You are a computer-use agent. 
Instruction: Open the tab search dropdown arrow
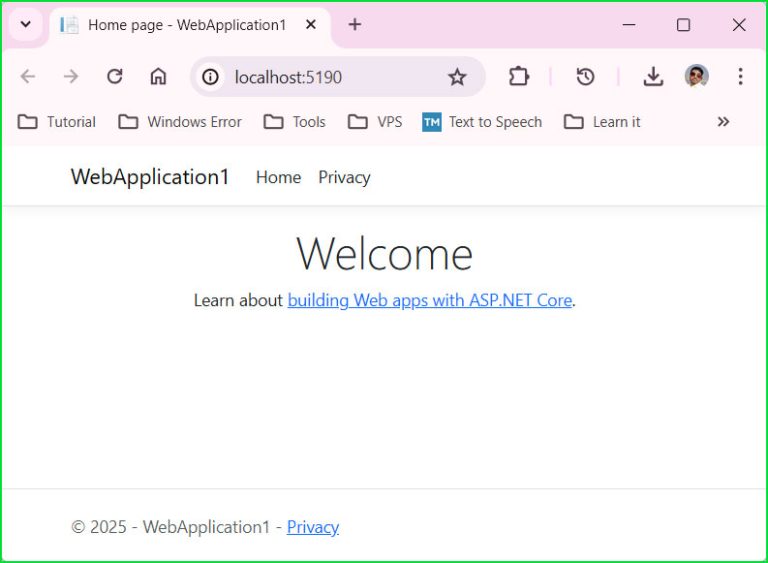(x=25, y=24)
